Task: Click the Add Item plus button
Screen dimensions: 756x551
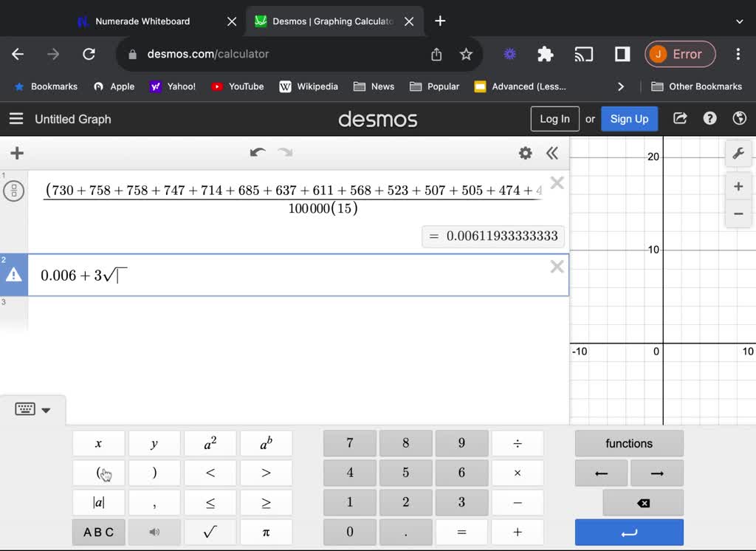Action: click(17, 154)
